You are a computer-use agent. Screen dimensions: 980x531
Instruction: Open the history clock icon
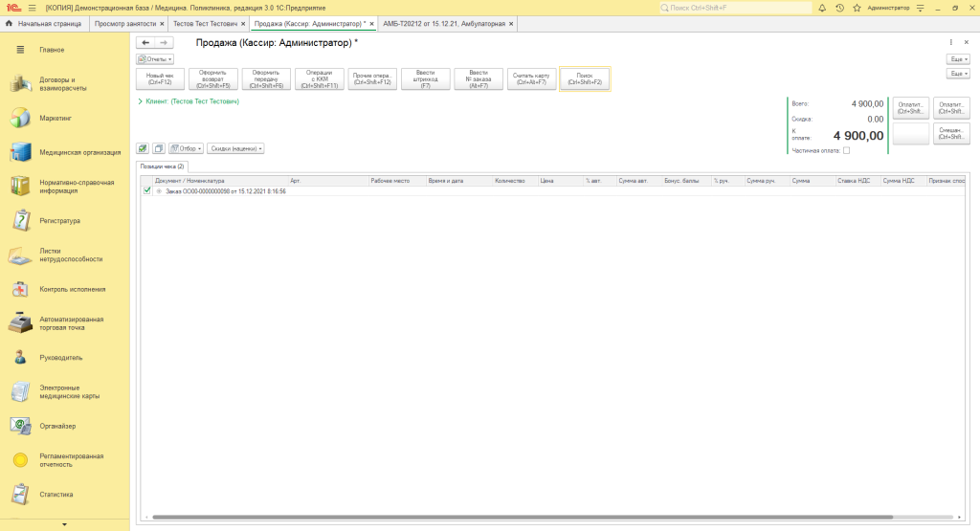(839, 8)
